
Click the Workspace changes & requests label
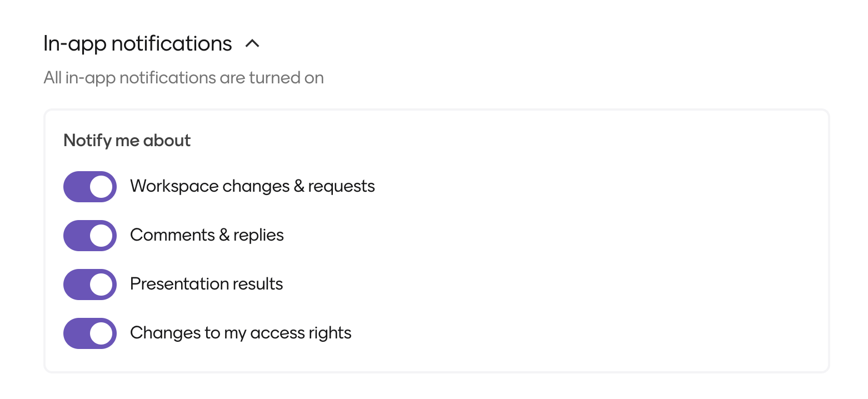pos(252,186)
